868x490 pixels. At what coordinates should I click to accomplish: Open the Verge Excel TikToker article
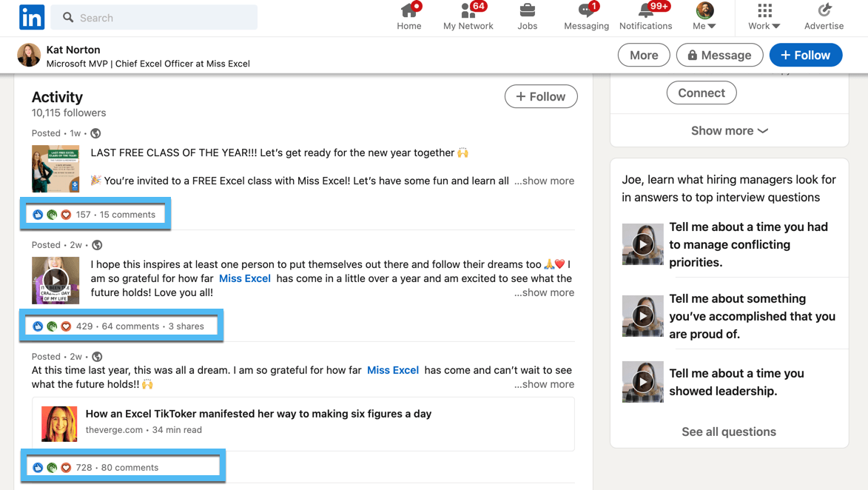coord(258,415)
